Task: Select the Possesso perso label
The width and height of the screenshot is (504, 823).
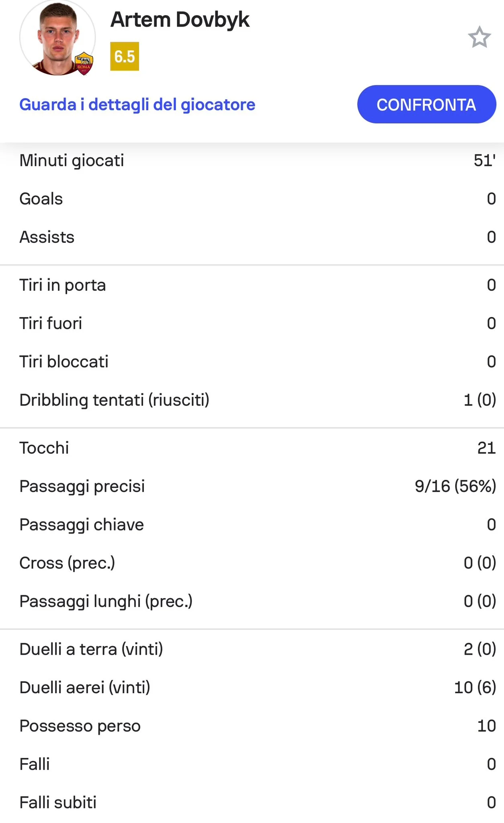Action: pos(80,726)
